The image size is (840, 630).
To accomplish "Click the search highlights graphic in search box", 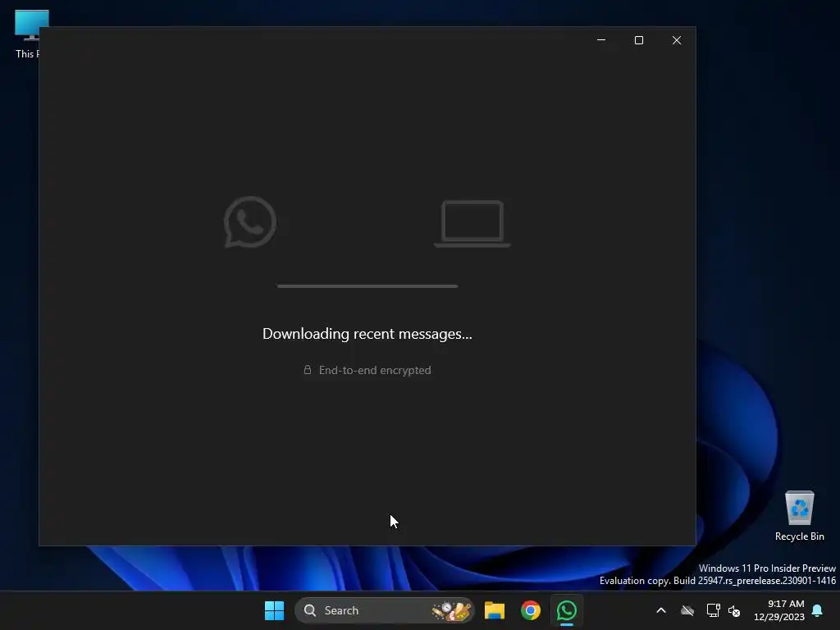I will (x=452, y=610).
